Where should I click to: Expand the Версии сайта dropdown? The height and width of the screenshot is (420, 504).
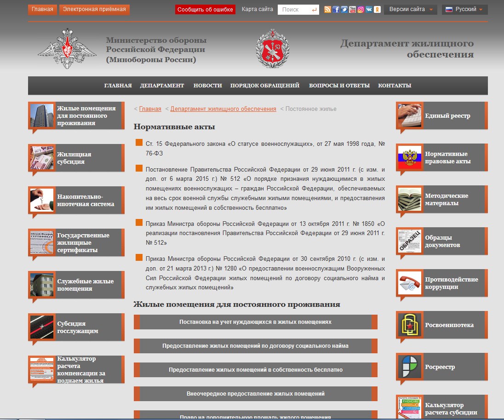[x=410, y=10]
